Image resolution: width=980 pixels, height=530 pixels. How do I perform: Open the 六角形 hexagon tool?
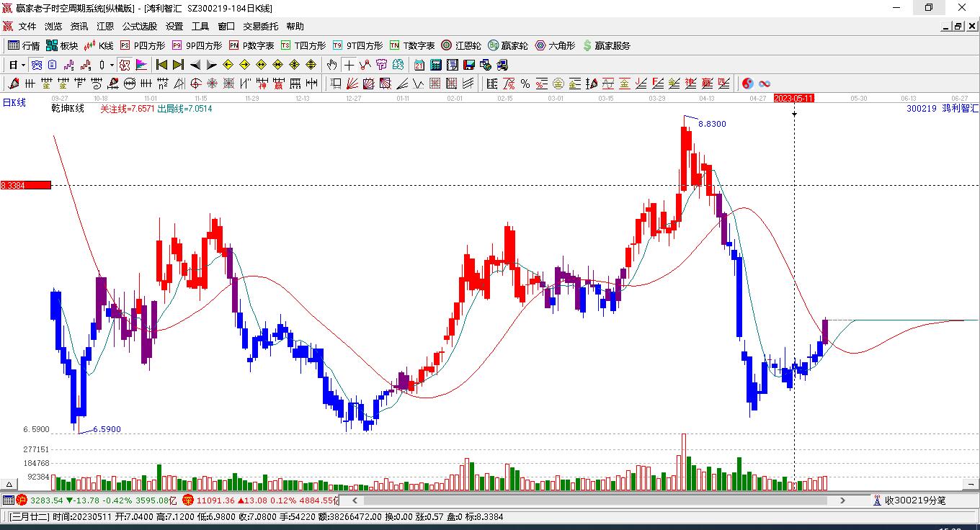coord(555,45)
